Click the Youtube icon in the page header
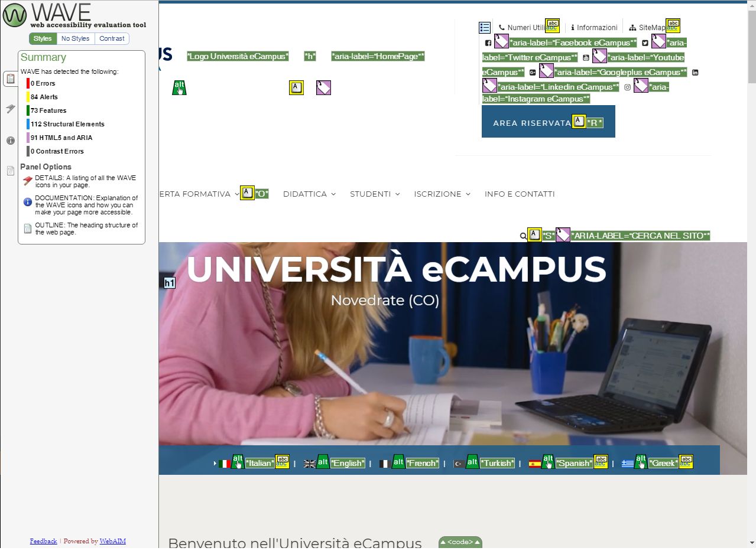 [586, 58]
